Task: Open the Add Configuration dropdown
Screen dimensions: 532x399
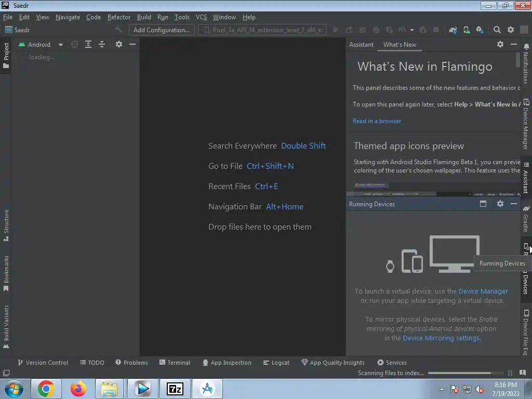Action: [x=162, y=30]
